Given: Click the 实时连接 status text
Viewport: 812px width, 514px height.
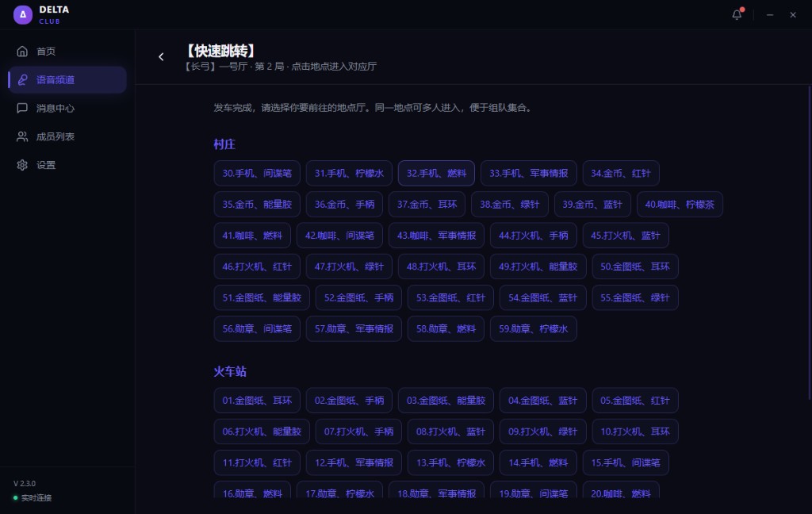Looking at the screenshot, I should pos(36,498).
